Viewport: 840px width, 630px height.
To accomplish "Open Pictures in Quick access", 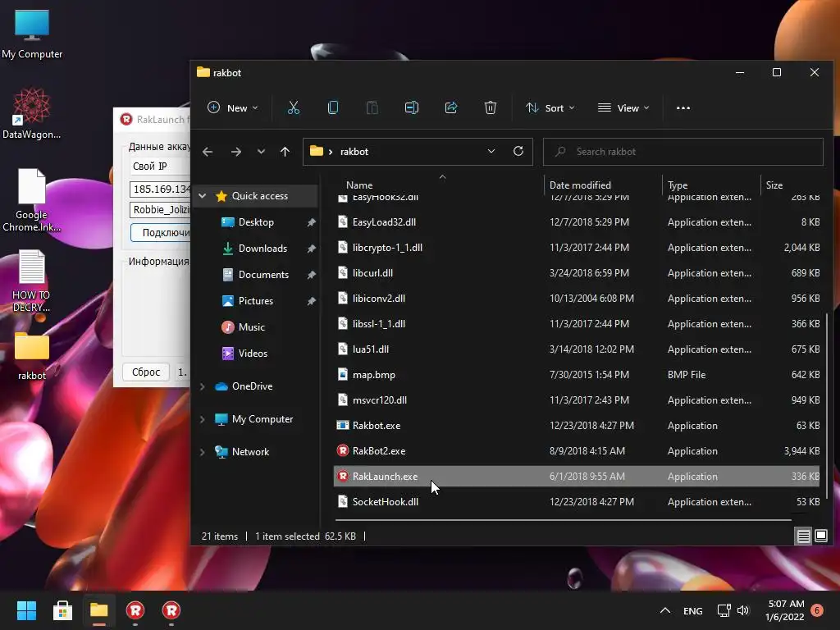I will pos(256,300).
